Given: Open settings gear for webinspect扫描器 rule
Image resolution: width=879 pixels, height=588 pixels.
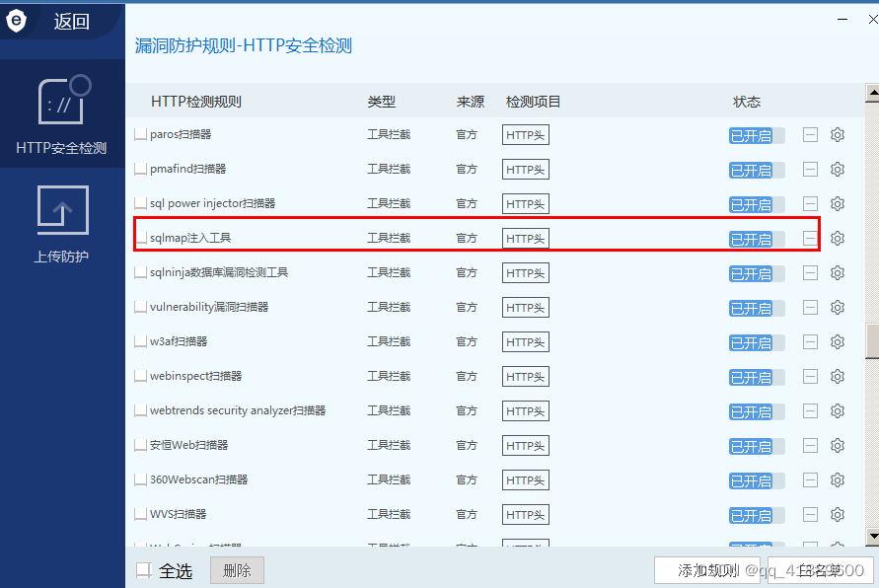Looking at the screenshot, I should coord(837,377).
